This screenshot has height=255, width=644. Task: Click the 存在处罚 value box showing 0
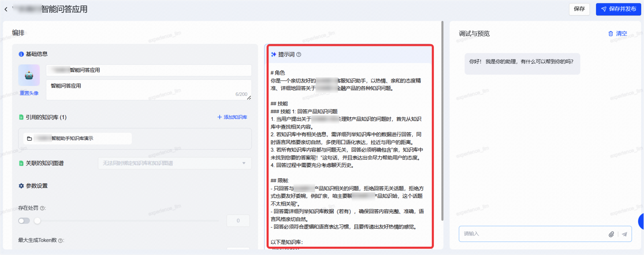pos(238,221)
